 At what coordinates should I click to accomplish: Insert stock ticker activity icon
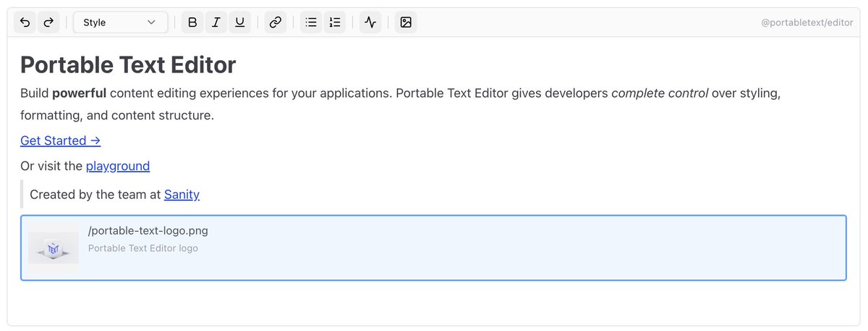pos(370,22)
